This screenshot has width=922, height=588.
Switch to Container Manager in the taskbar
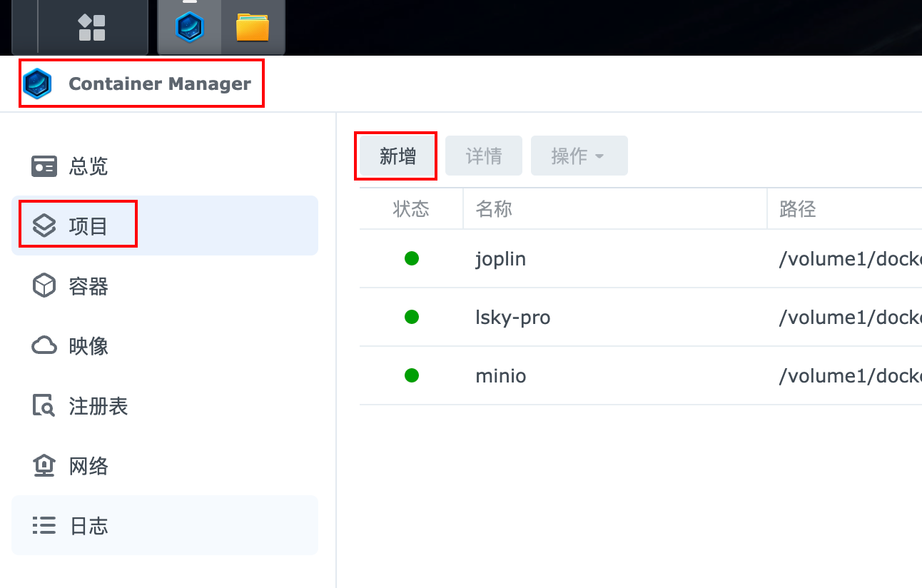[189, 27]
